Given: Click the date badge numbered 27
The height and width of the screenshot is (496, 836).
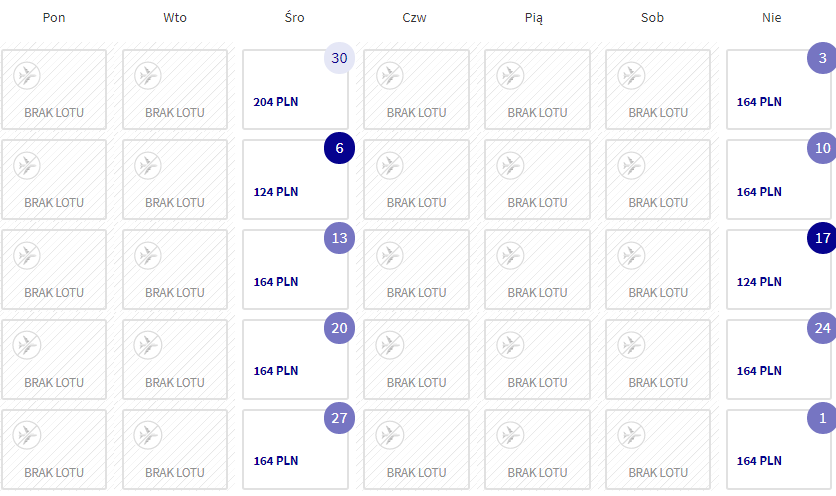Looking at the screenshot, I should tap(340, 418).
